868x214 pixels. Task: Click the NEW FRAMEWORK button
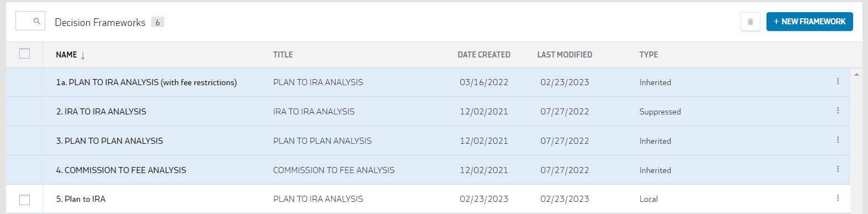coord(810,22)
